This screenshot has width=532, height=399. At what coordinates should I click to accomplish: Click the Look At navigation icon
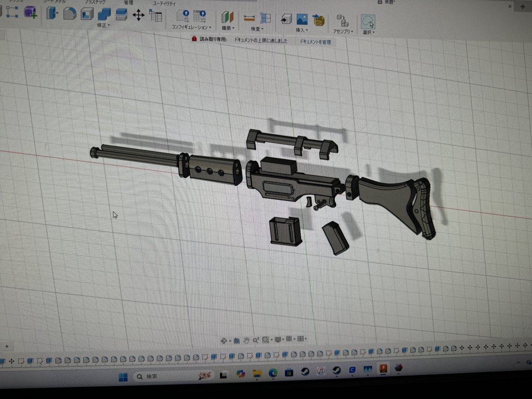coord(236,340)
